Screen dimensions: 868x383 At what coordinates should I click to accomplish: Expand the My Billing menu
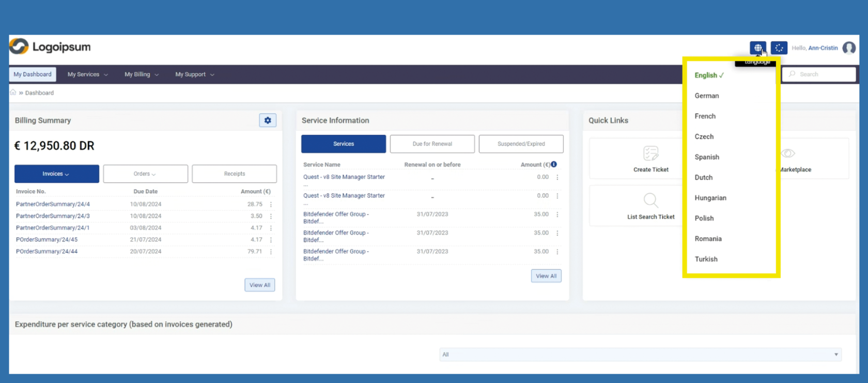click(x=141, y=74)
